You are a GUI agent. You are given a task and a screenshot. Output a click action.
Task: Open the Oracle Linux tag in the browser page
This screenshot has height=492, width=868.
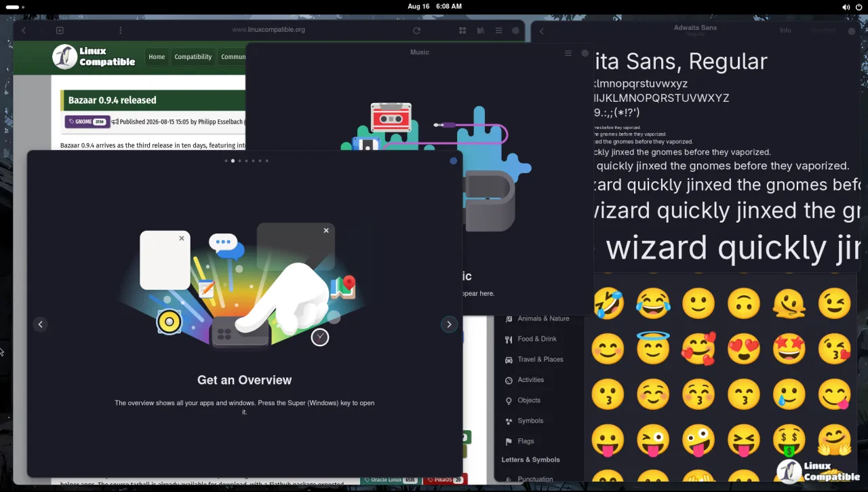tap(389, 480)
